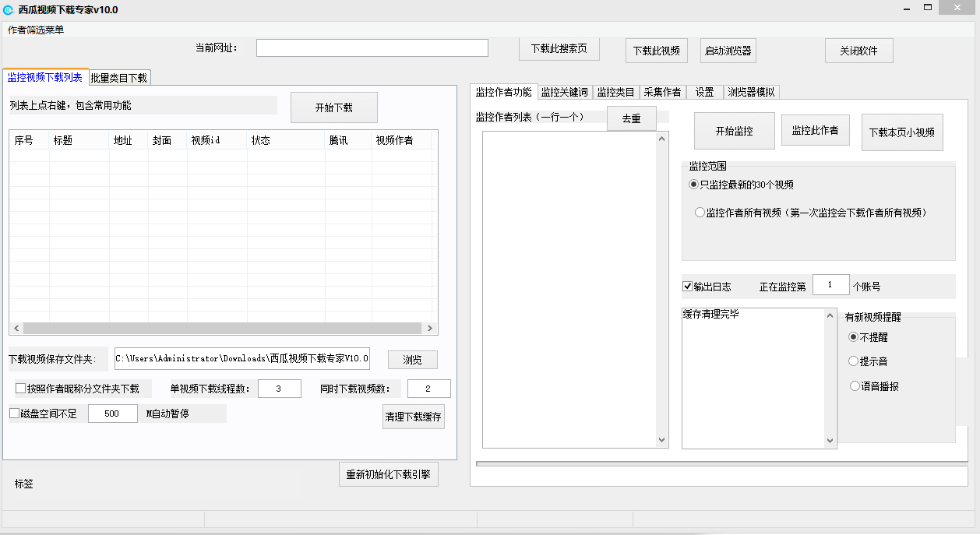Viewport: 980px width, 535px height.
Task: Click 下载本页小视频 button
Action: pyautogui.click(x=903, y=132)
